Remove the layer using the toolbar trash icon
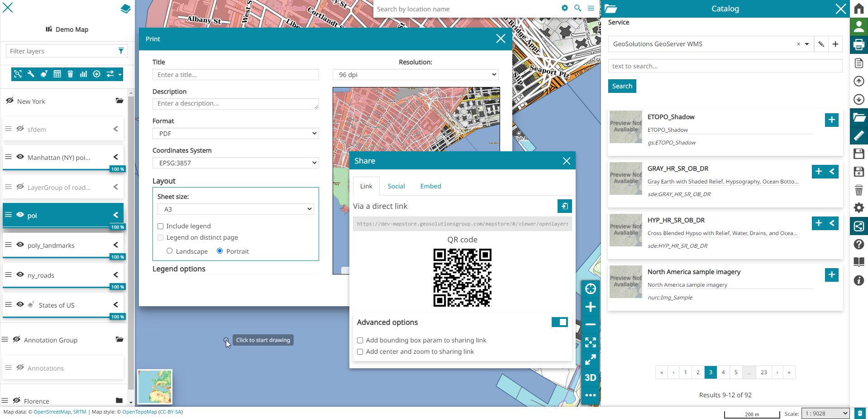Viewport: 868px width, 419px height. 70,74
